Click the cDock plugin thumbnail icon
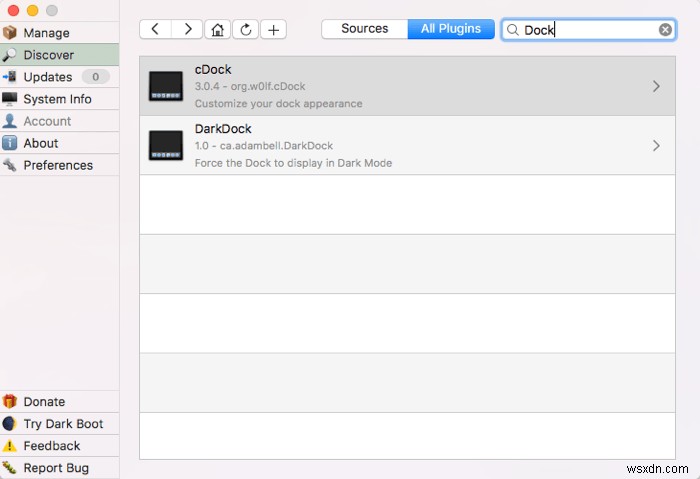Viewport: 700px width, 479px height. coord(166,86)
